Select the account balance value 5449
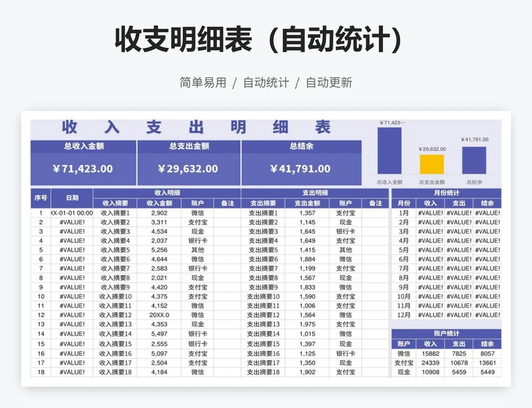 tap(487, 372)
